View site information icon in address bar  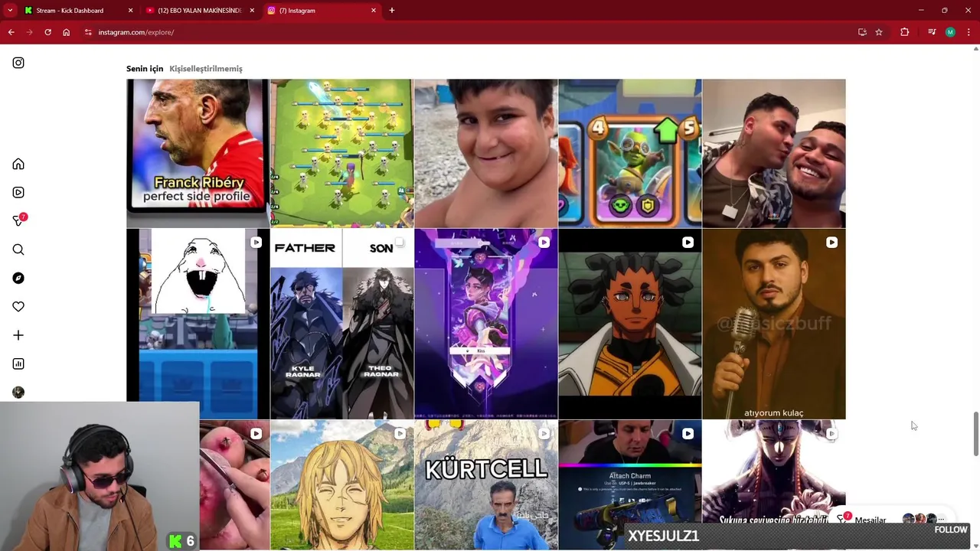tap(88, 32)
